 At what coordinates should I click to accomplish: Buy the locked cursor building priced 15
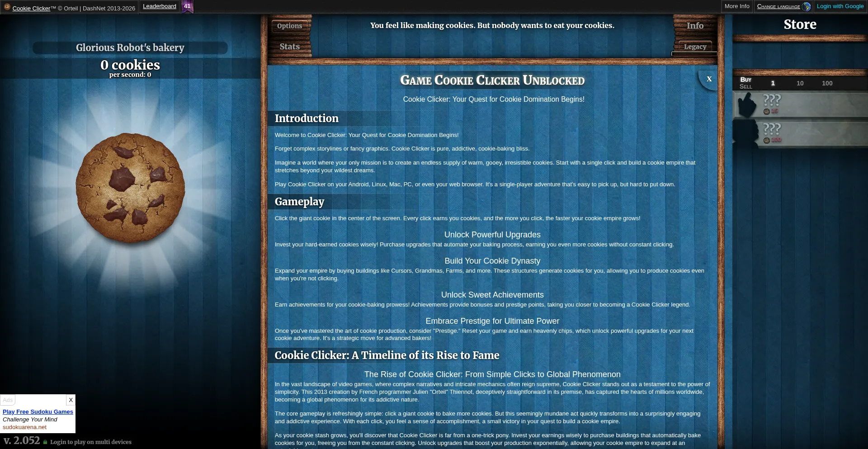tap(800, 105)
